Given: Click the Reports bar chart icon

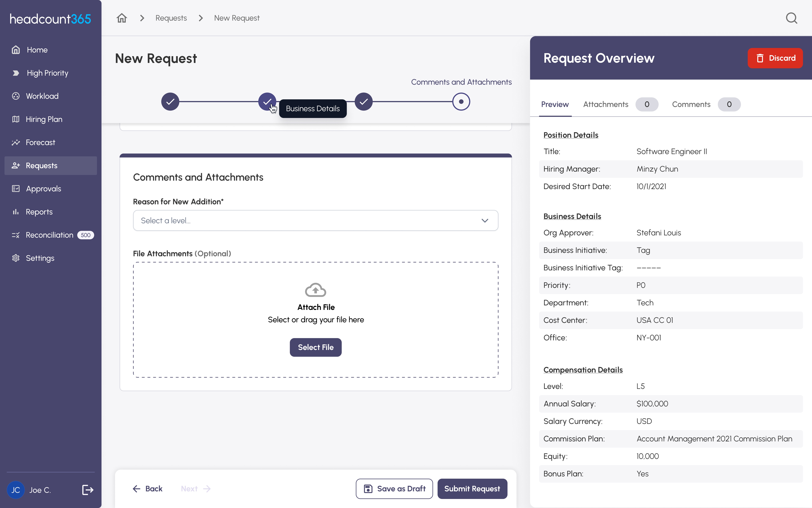Looking at the screenshot, I should (16, 212).
